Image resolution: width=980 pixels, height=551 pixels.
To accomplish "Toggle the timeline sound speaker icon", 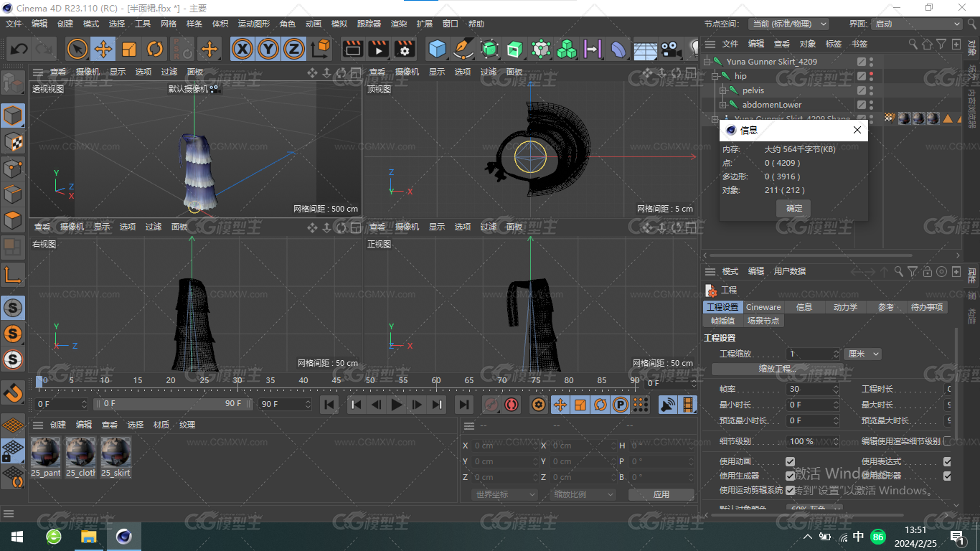I will pyautogui.click(x=668, y=405).
